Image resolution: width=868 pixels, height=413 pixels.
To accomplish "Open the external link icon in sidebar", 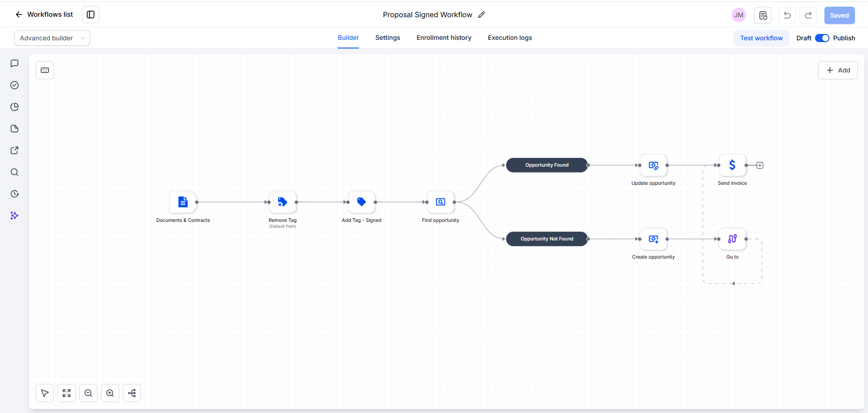I will (x=14, y=150).
